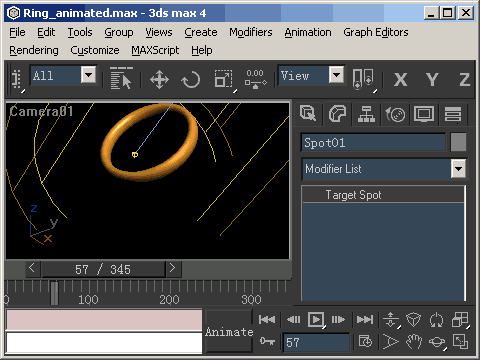
Task: Choose the Select and Scale tool
Action: point(224,80)
